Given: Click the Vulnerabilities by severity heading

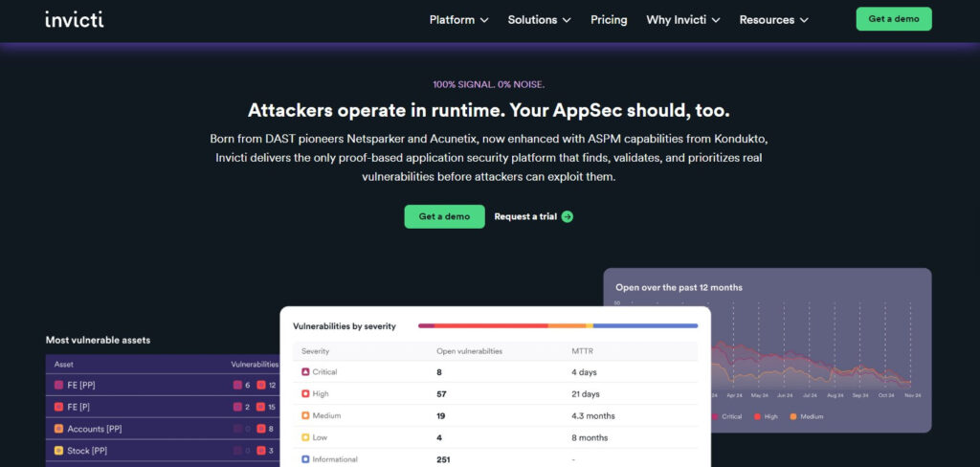Looking at the screenshot, I should tap(345, 326).
